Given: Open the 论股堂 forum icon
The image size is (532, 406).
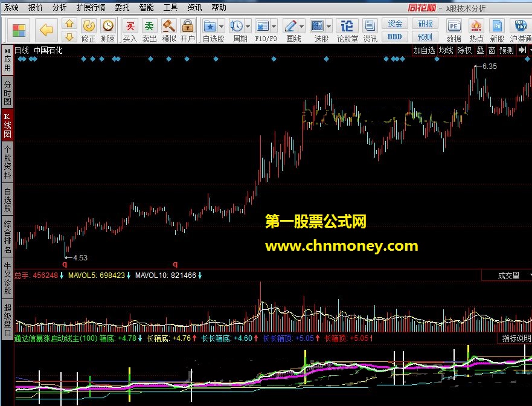Looking at the screenshot, I should tap(347, 31).
